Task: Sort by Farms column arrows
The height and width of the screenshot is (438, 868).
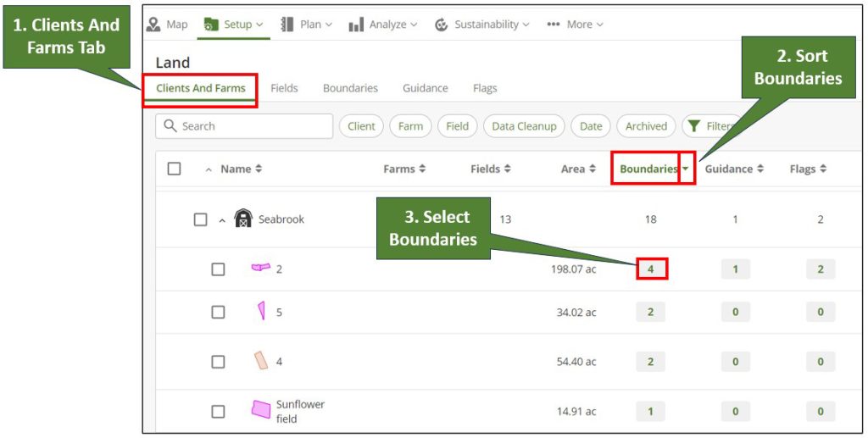Action: (x=422, y=169)
